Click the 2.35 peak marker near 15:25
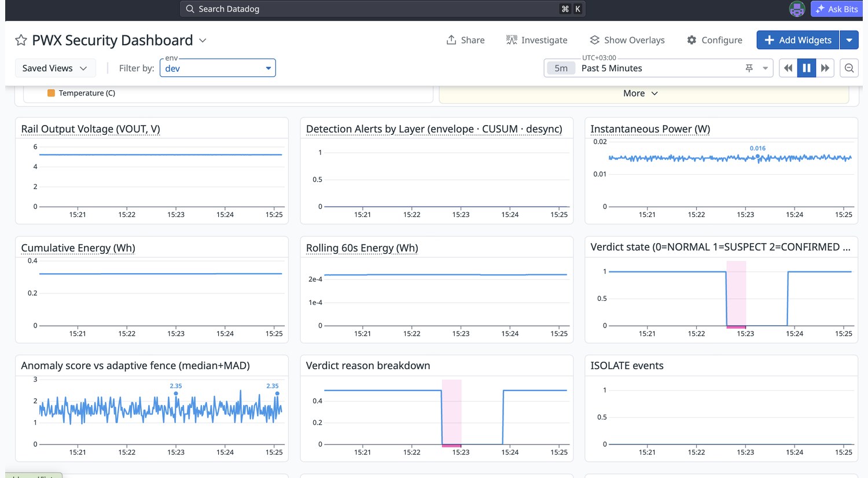The image size is (868, 478). click(x=277, y=394)
